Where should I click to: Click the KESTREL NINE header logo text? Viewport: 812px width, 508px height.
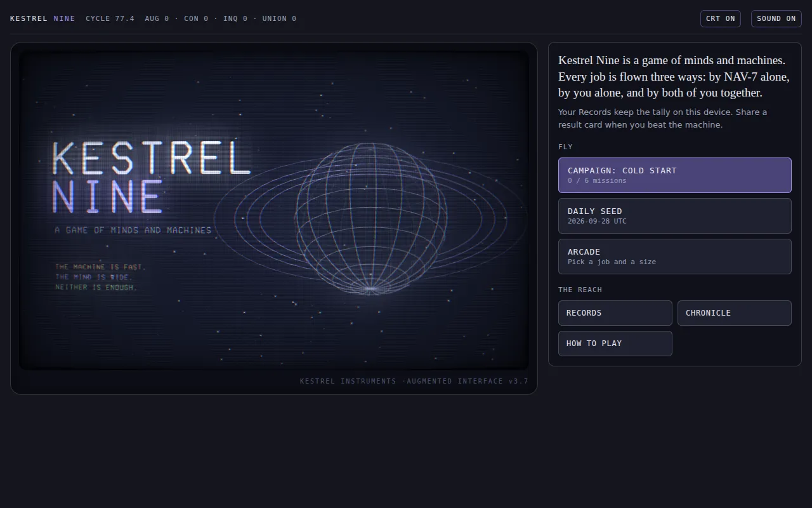coord(43,18)
